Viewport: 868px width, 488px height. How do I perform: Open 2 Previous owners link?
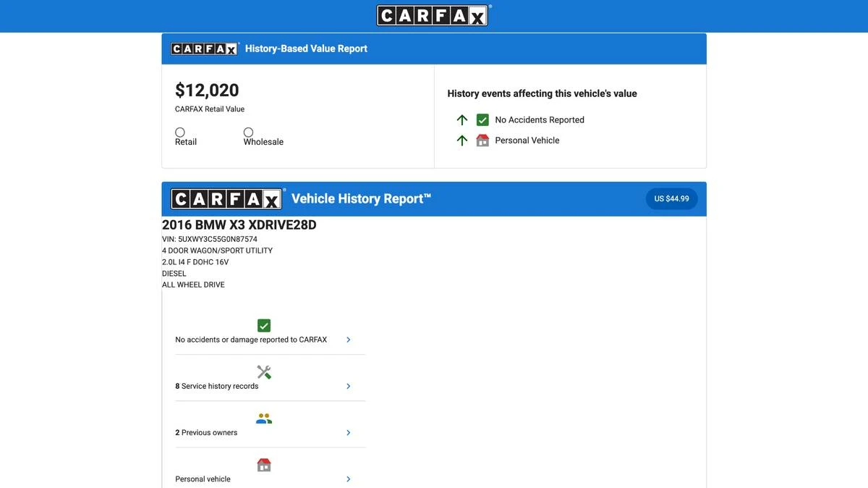click(x=206, y=432)
